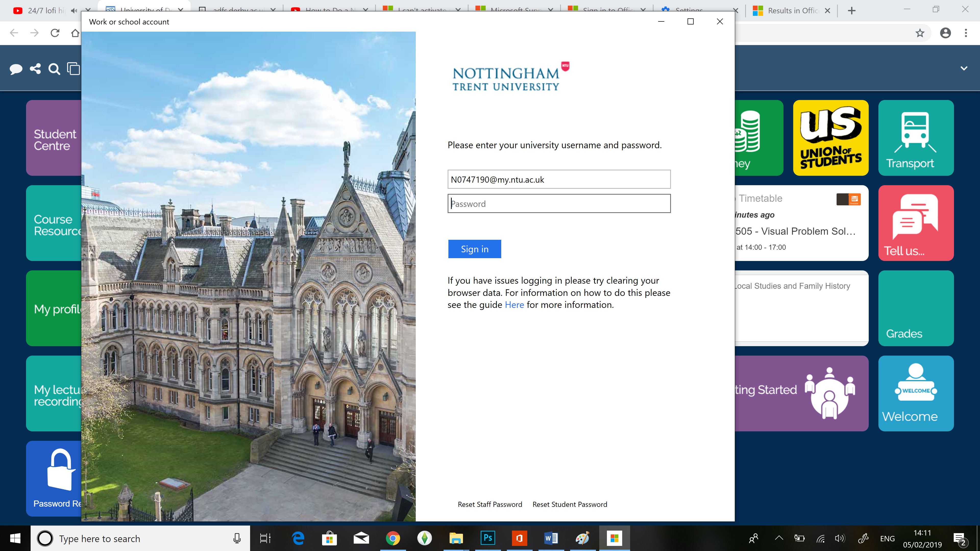
Task: Open the Union of Students tile
Action: [830, 138]
